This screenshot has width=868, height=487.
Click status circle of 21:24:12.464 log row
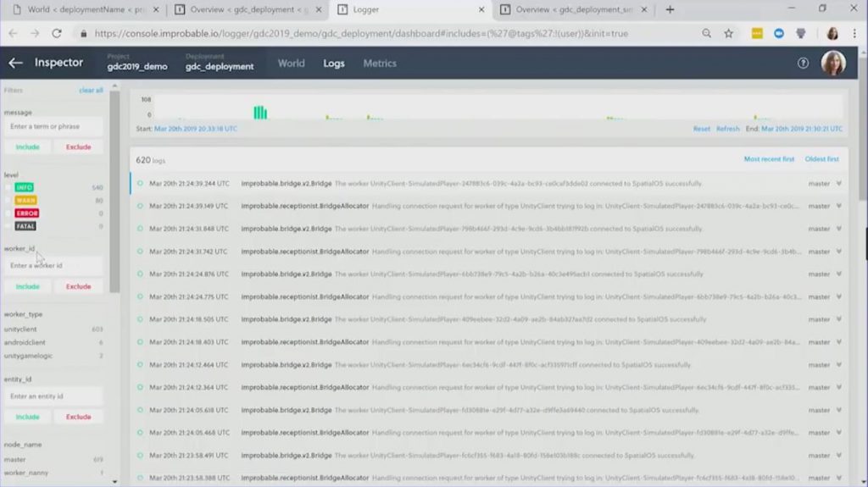pos(140,365)
